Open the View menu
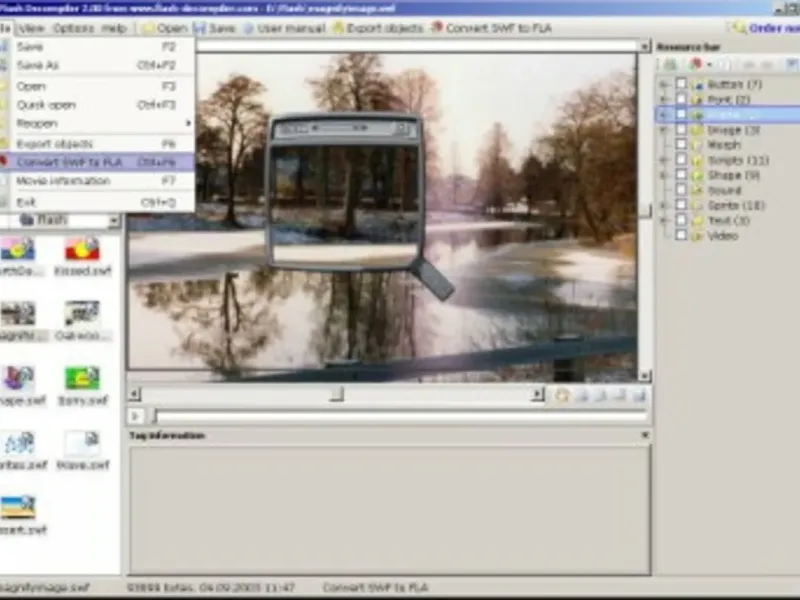Screen dimensions: 800x600 31,28
